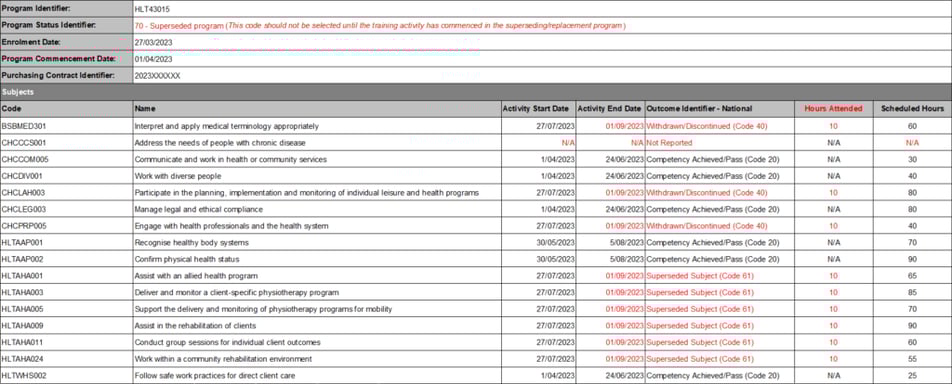Viewport: 952px width, 384px height.
Task: Click 'Manage legal and ethical compliance' name
Action: click(x=199, y=209)
